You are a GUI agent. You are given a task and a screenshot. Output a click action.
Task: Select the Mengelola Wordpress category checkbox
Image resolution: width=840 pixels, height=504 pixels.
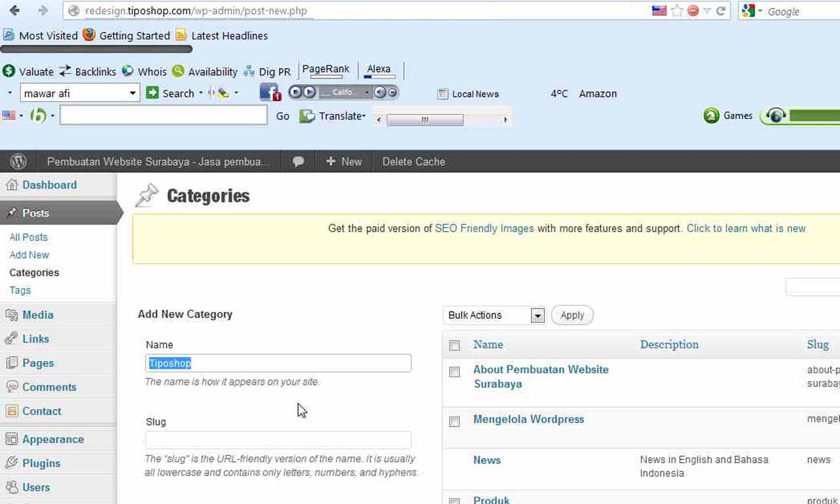[454, 421]
